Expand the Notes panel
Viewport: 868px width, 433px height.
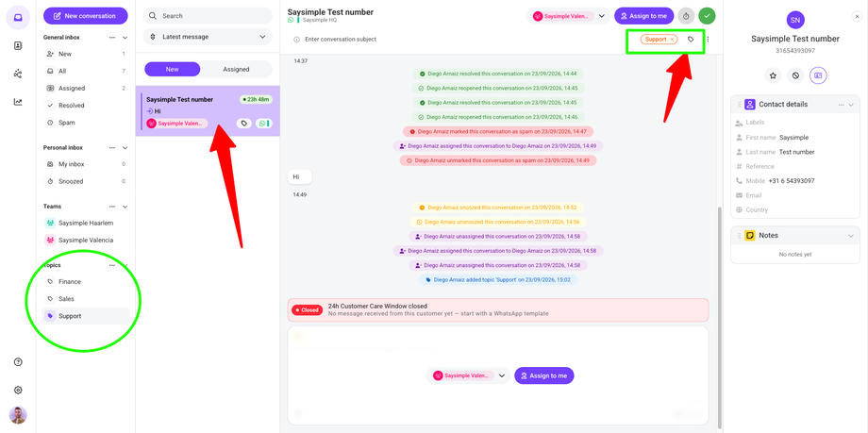(851, 236)
